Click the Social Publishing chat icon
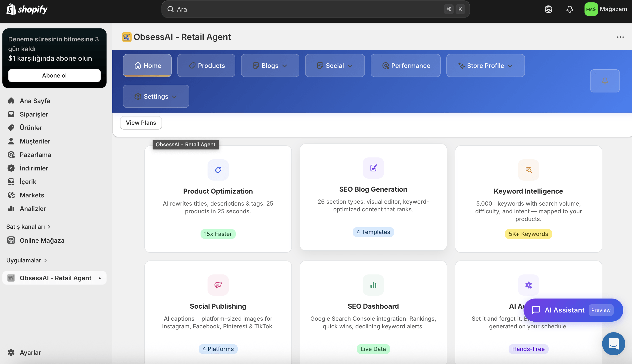The height and width of the screenshot is (364, 632). point(218,285)
